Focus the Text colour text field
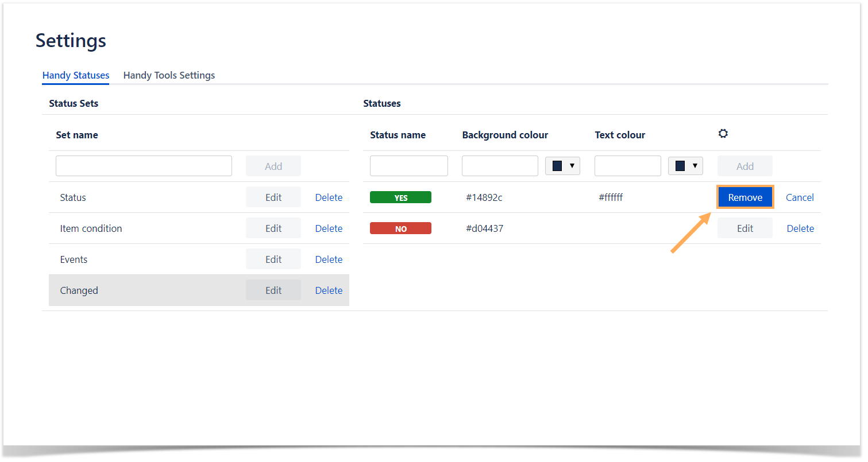The image size is (868, 462). click(627, 166)
